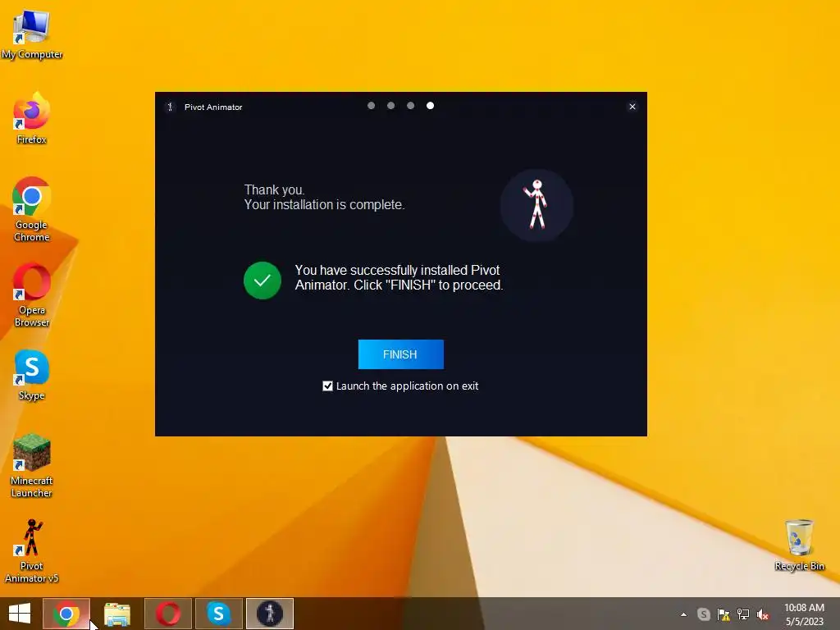Click the 'Your installation is complete.' text
Image resolution: width=840 pixels, height=630 pixels.
pos(324,204)
